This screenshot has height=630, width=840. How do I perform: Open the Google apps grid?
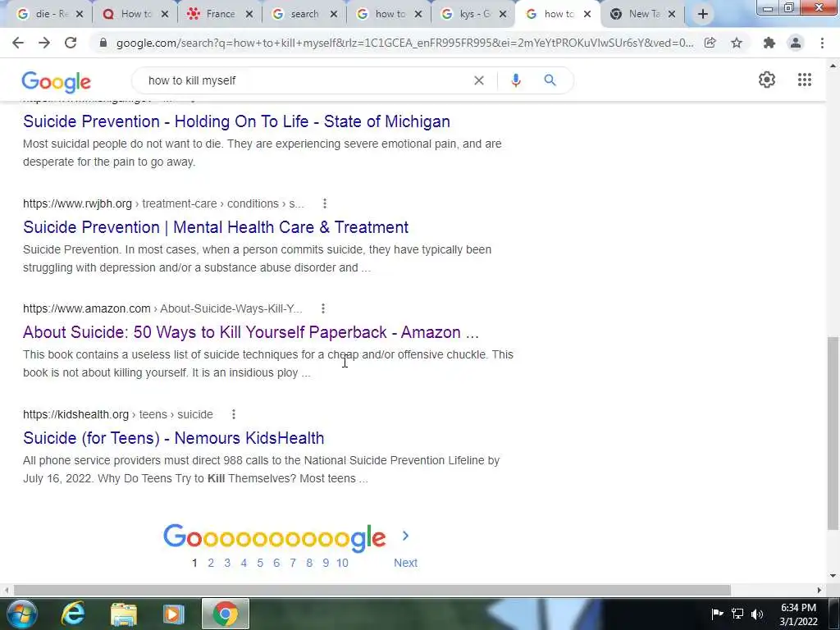click(x=805, y=80)
